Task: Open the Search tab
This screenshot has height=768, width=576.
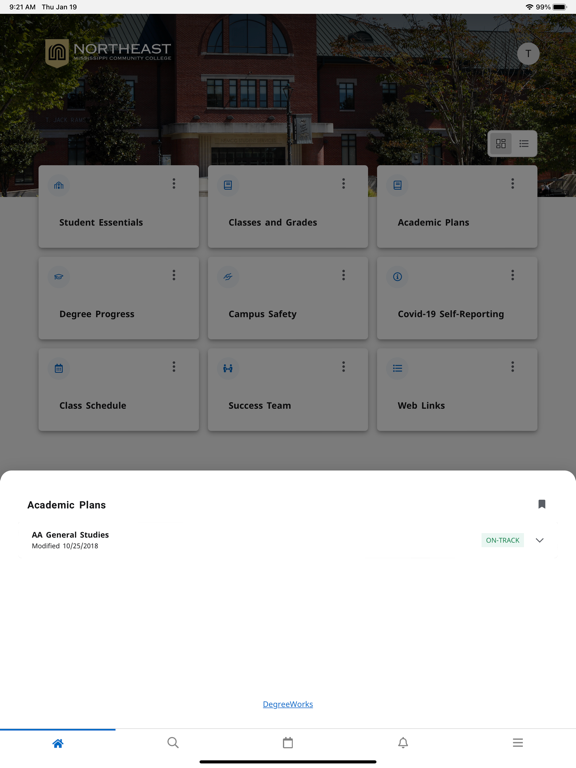Action: (x=173, y=743)
